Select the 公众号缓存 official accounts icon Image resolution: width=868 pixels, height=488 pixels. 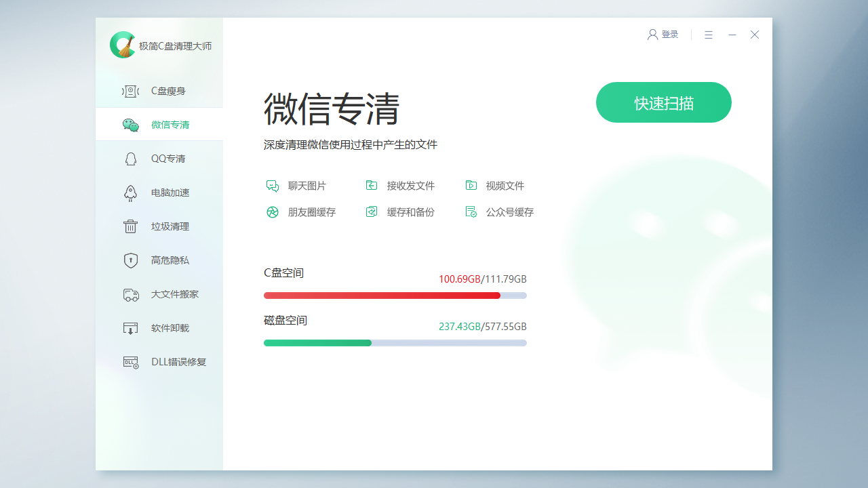(x=471, y=211)
